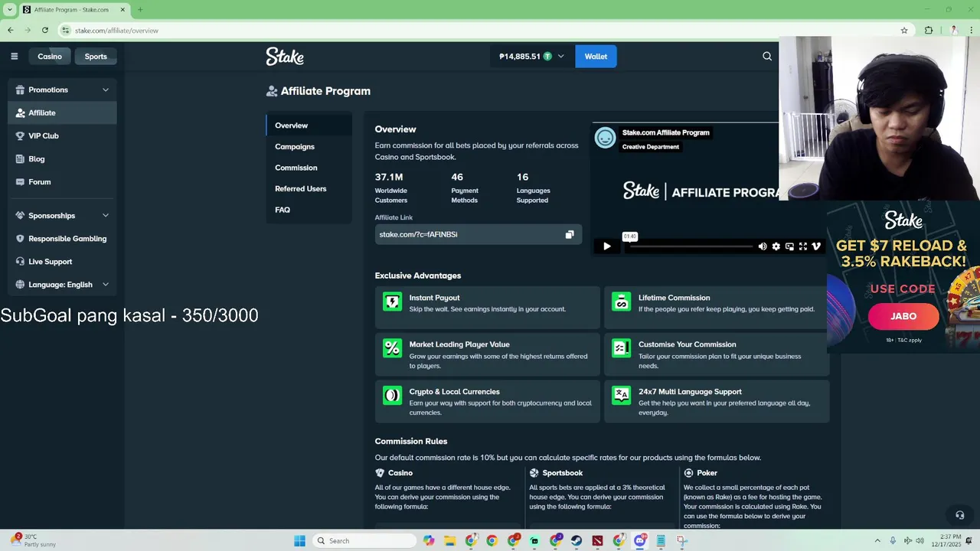Open the Language: English selector
This screenshot has height=551, width=980.
coord(62,285)
